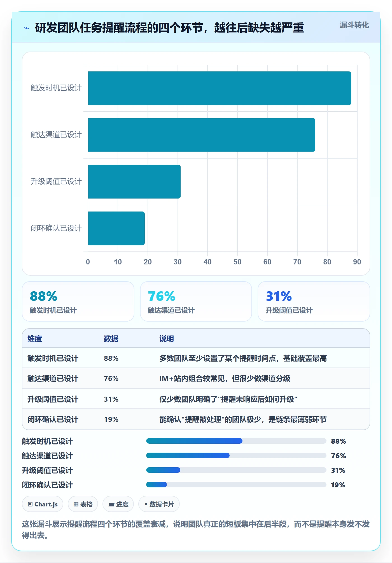Viewport: 392px width, 563px height.
Task: Click the x-axis tick label 90
Action: tap(357, 262)
